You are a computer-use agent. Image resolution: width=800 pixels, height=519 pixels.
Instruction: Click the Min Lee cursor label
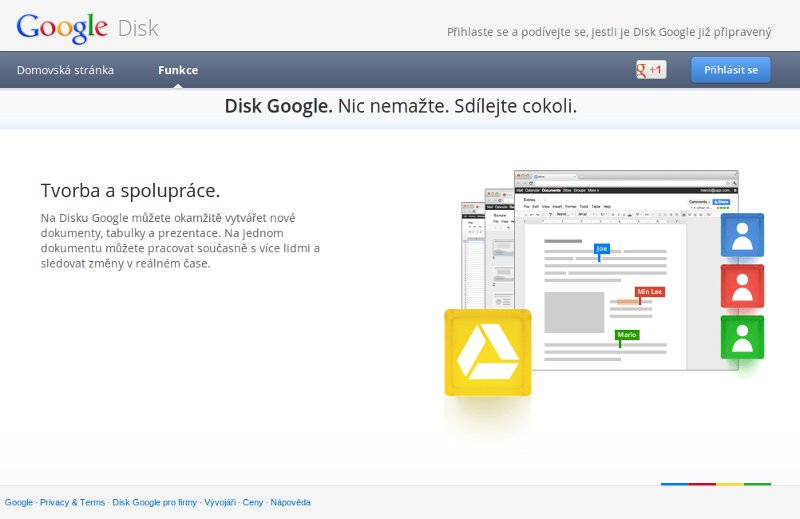click(649, 291)
